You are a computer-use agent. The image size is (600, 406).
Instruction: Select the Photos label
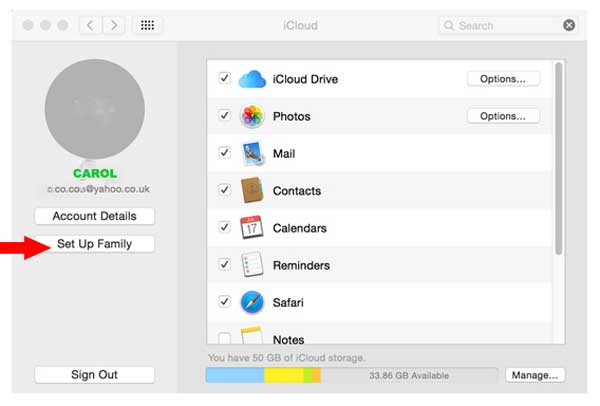pyautogui.click(x=292, y=116)
